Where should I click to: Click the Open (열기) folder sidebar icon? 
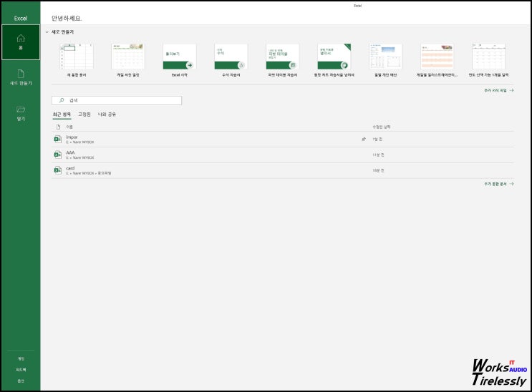tap(21, 113)
